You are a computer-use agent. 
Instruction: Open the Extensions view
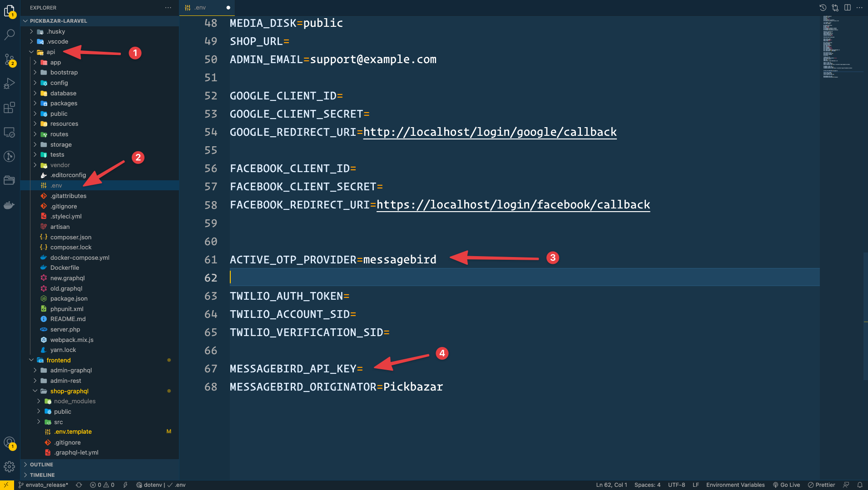[x=10, y=108]
